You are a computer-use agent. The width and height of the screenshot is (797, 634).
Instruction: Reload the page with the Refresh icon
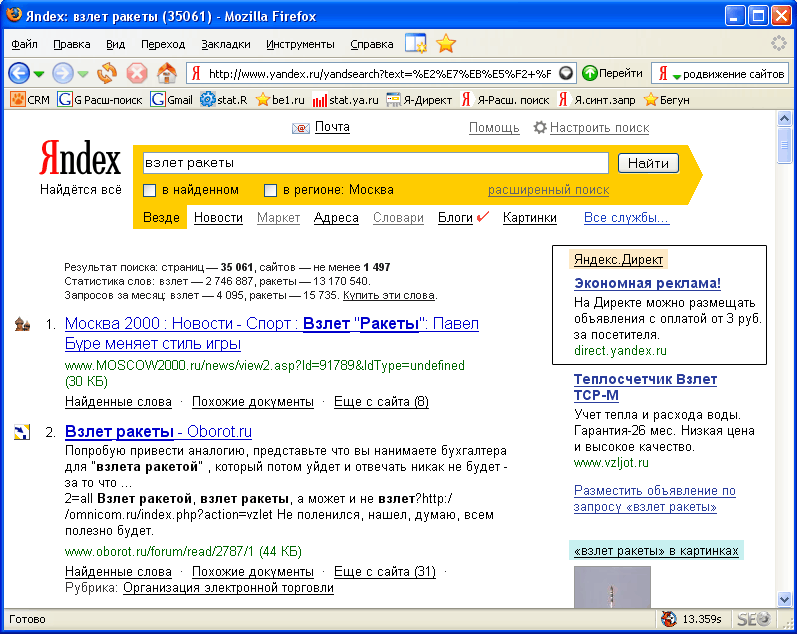pyautogui.click(x=107, y=74)
